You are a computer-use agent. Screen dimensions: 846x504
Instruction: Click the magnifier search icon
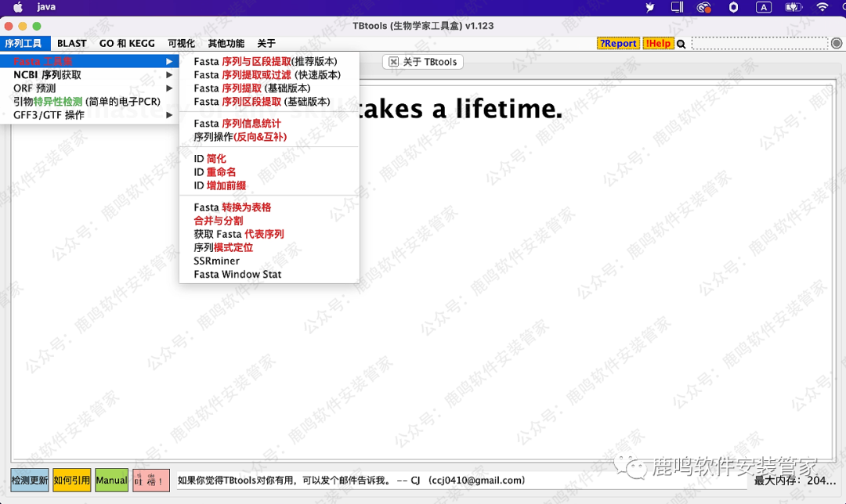[x=681, y=44]
